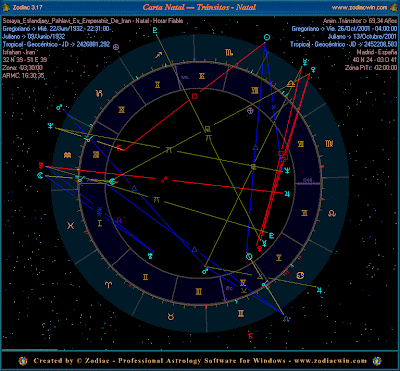The width and height of the screenshot is (400, 371).
Task: Click the natal Juliano date line
Action: pos(34,36)
